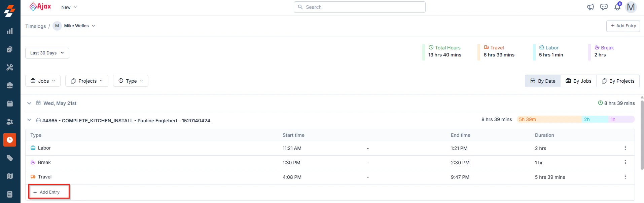Click the 1:30 PM start time

pyautogui.click(x=291, y=163)
